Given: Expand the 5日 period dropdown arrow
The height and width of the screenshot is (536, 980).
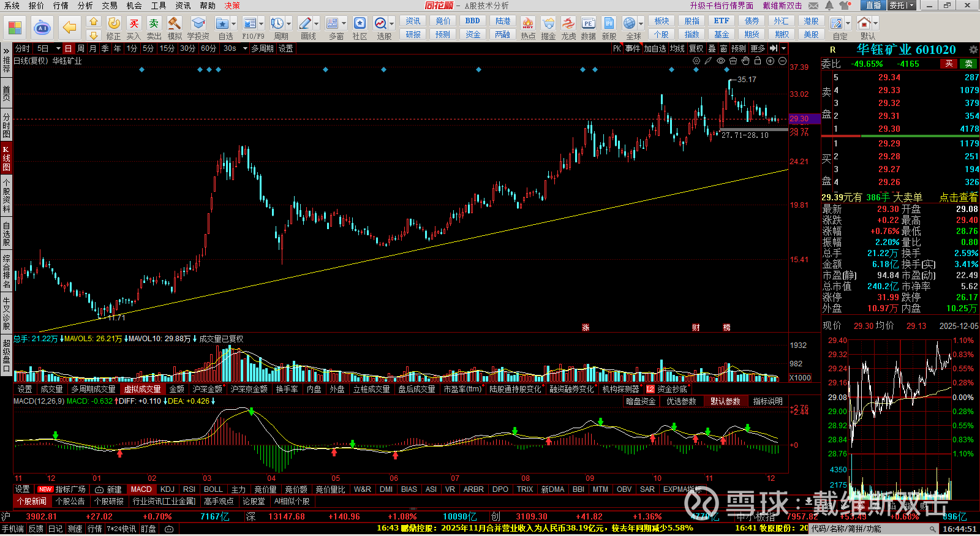Looking at the screenshot, I should [x=58, y=48].
